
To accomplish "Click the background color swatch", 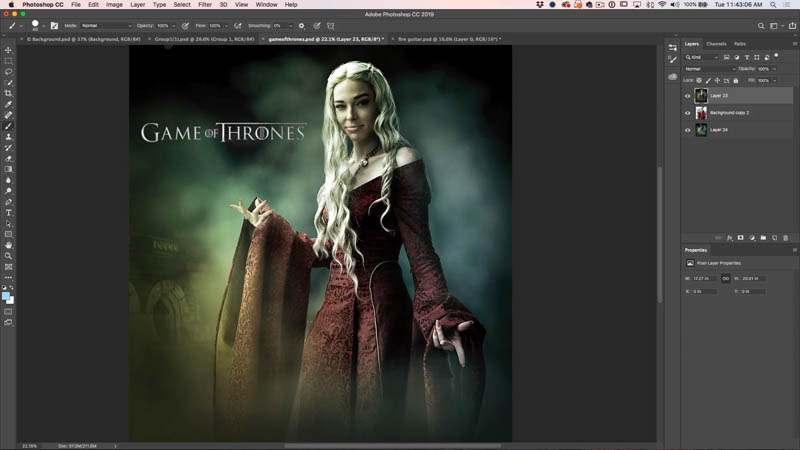I will (x=10, y=301).
